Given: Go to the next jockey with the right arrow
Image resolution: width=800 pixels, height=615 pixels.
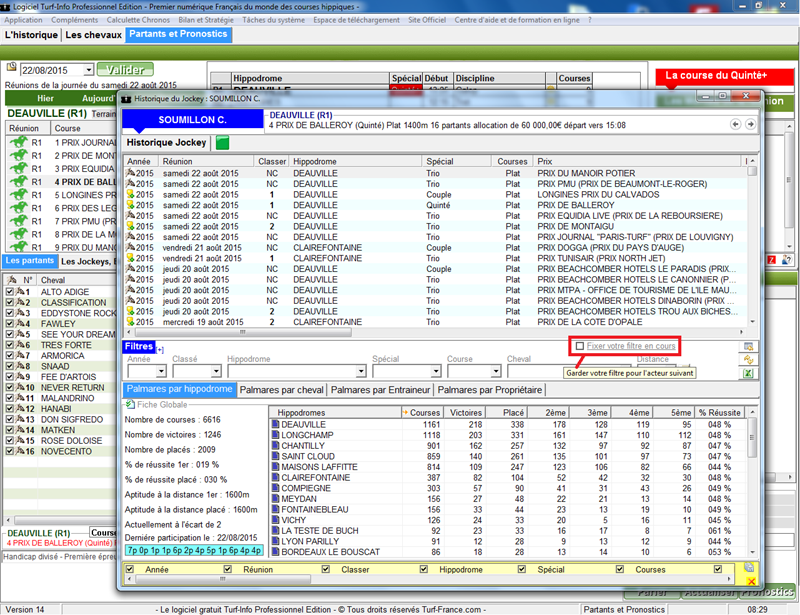Looking at the screenshot, I should 750,125.
